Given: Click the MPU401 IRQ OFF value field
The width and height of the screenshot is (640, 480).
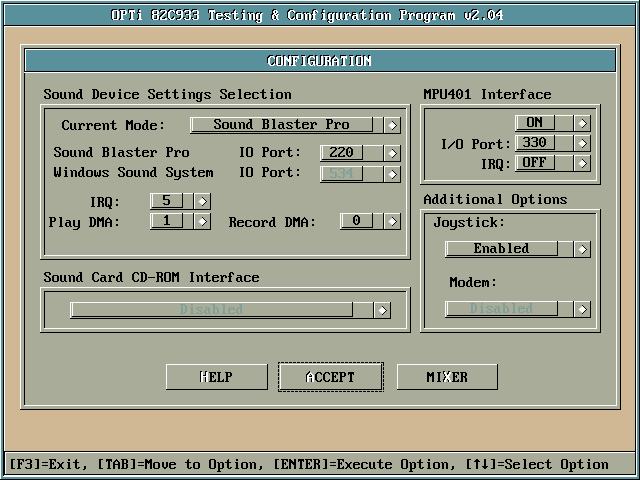Looking at the screenshot, I should pos(535,163).
